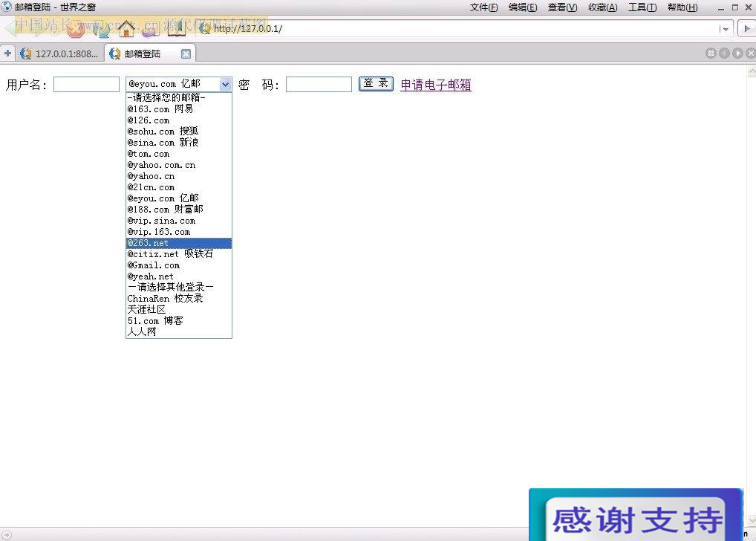
Task: Open a new tab with the plus icon
Action: pos(7,53)
